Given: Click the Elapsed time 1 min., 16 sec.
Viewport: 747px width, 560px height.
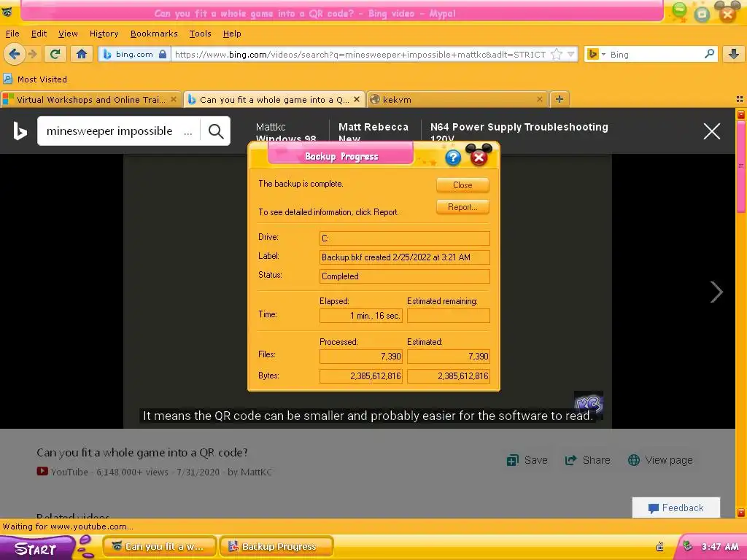Looking at the screenshot, I should click(360, 316).
